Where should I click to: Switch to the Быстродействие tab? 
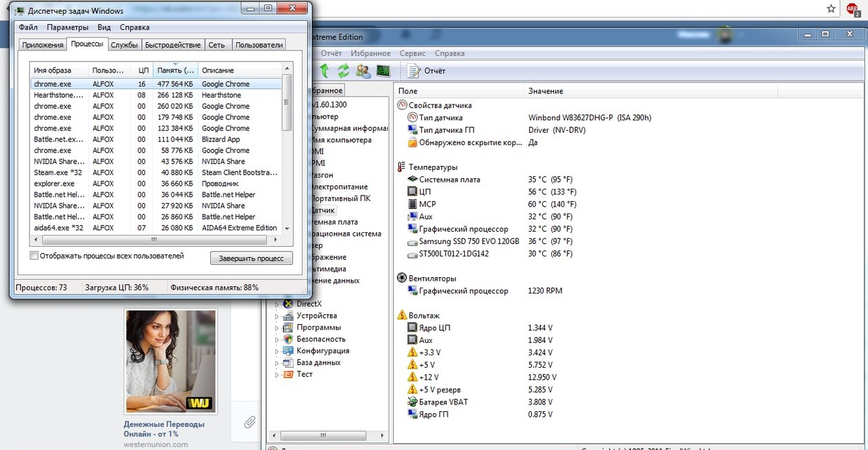[x=173, y=45]
